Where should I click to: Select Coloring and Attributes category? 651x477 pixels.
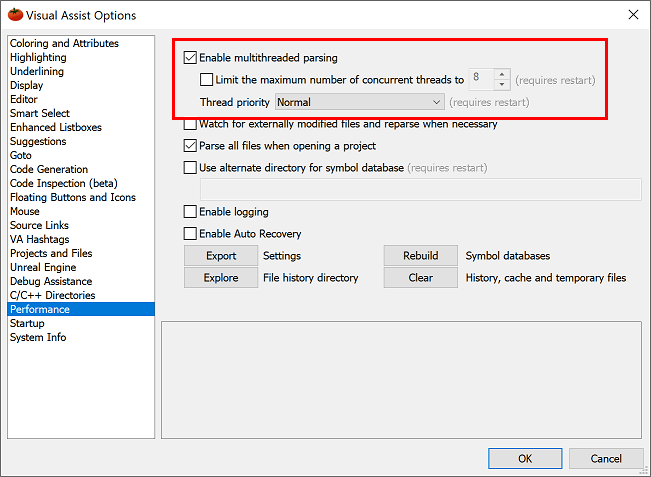point(64,44)
